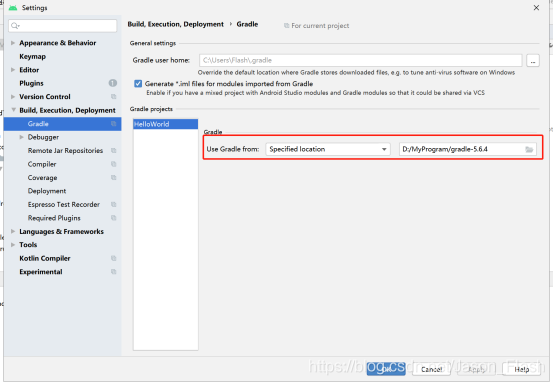The height and width of the screenshot is (385, 554).
Task: Click the Debugger tree item label
Action: (43, 137)
